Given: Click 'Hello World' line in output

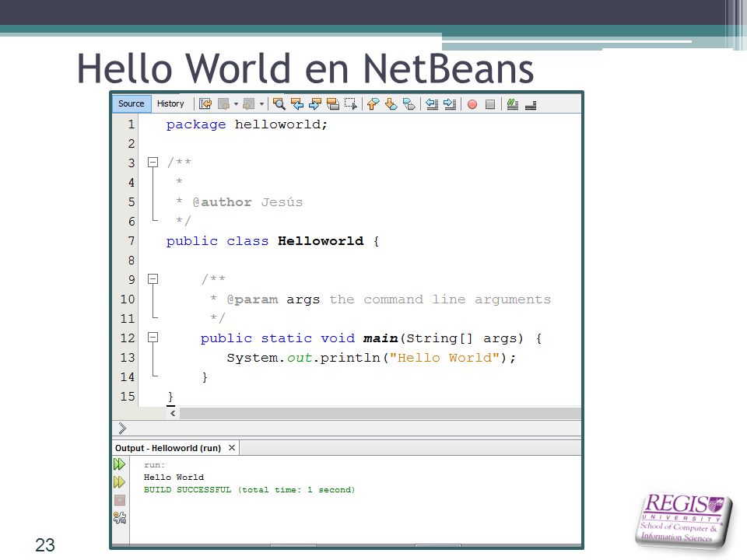Looking at the screenshot, I should pos(174,477).
